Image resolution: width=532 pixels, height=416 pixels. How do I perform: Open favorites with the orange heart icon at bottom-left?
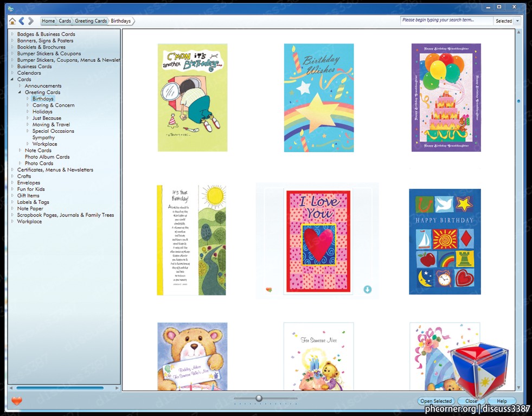(x=17, y=401)
